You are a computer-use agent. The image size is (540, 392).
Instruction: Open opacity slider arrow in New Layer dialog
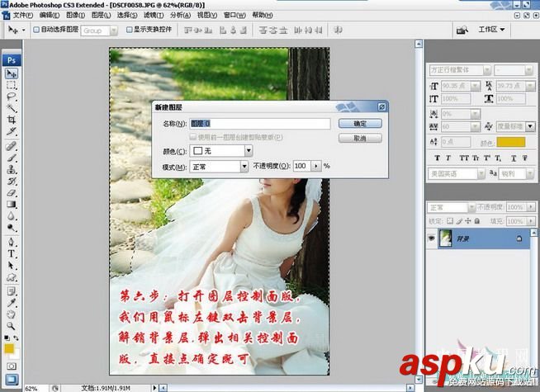pyautogui.click(x=316, y=166)
